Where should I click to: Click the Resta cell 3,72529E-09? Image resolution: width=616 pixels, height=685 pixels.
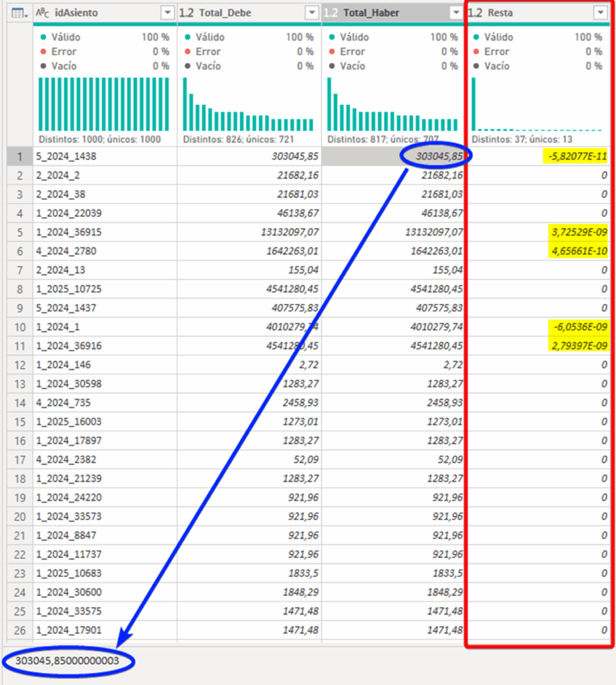point(537,232)
